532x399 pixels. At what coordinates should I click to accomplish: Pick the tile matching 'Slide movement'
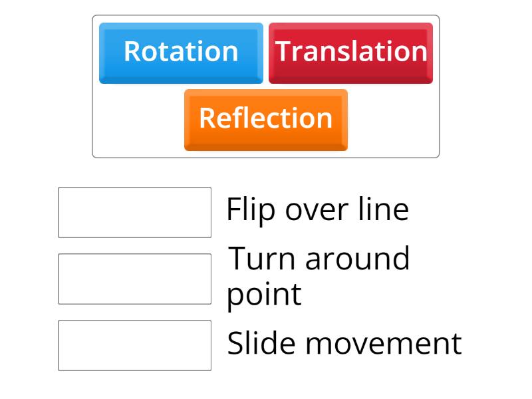click(351, 52)
